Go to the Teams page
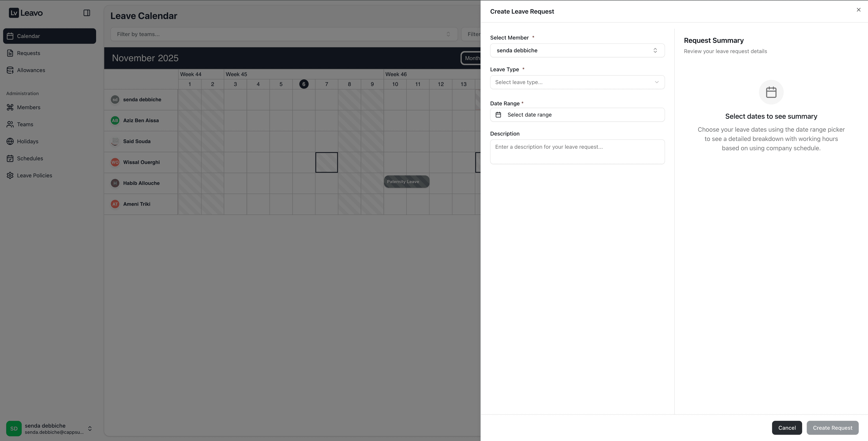868x441 pixels. [25, 125]
